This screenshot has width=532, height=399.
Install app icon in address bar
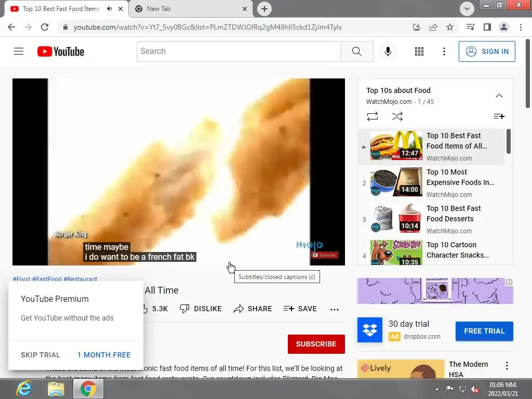coord(416,27)
